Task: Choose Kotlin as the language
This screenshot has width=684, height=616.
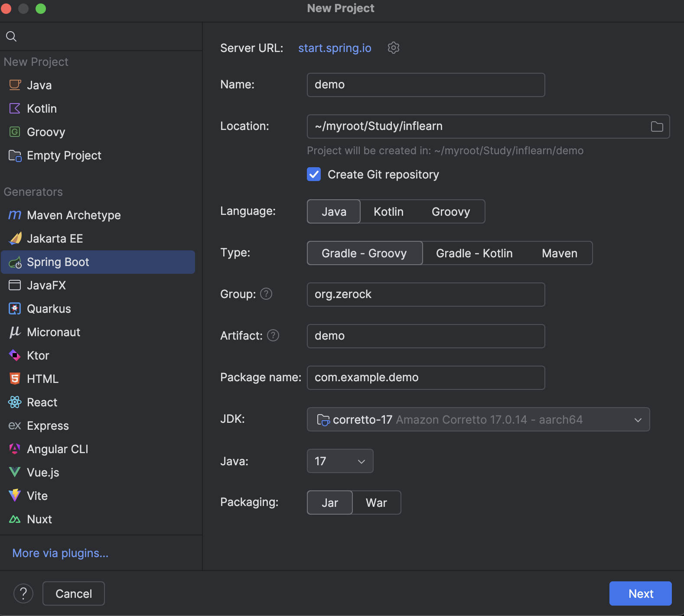Action: (x=388, y=211)
